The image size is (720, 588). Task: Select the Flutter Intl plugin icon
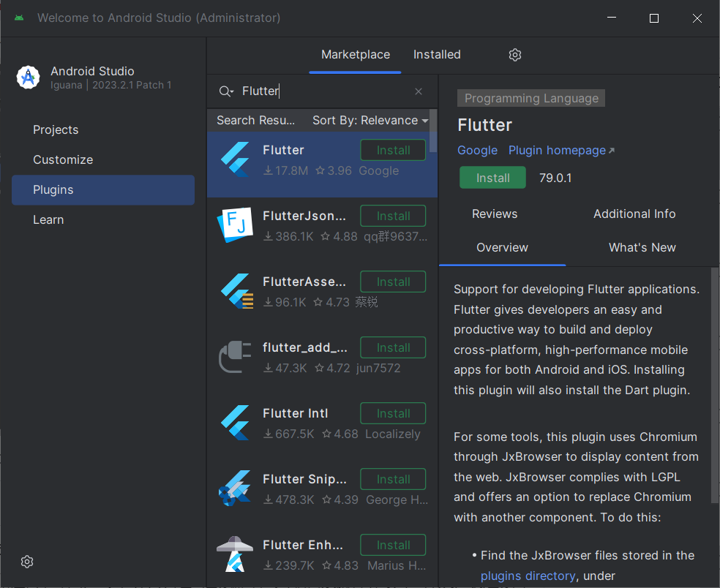236,423
